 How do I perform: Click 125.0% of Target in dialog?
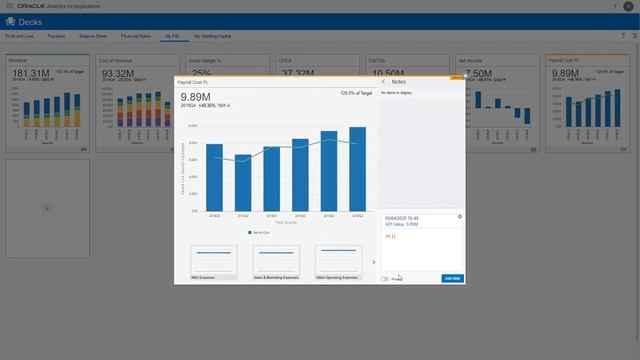tap(356, 93)
